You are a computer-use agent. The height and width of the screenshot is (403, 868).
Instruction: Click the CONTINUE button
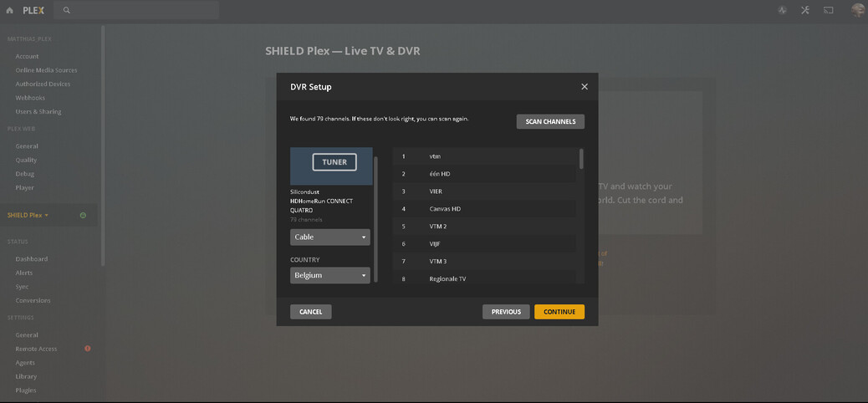click(x=559, y=312)
